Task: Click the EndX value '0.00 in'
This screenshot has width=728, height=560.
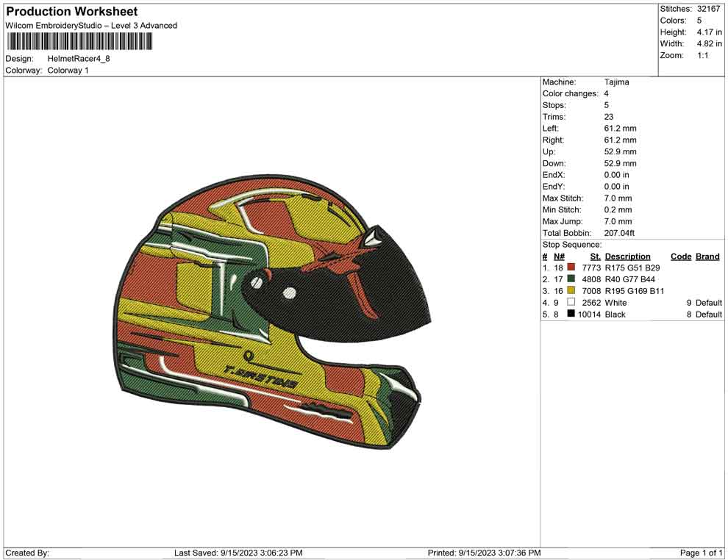Action: 616,175
